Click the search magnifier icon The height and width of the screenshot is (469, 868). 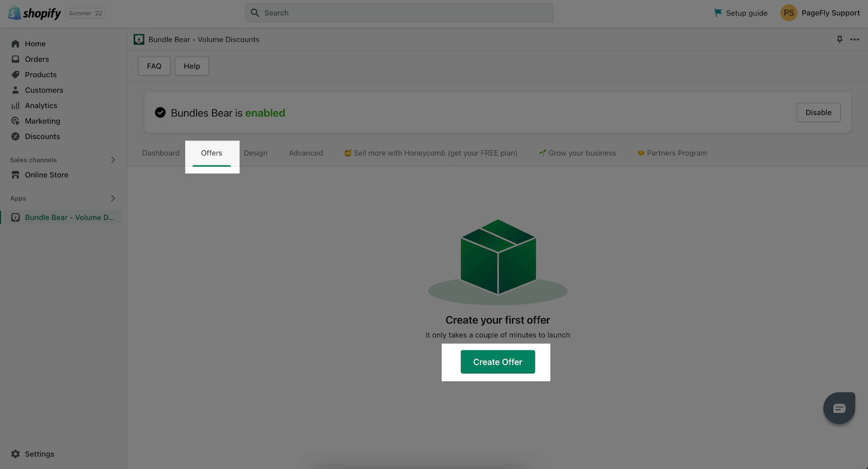click(x=255, y=12)
